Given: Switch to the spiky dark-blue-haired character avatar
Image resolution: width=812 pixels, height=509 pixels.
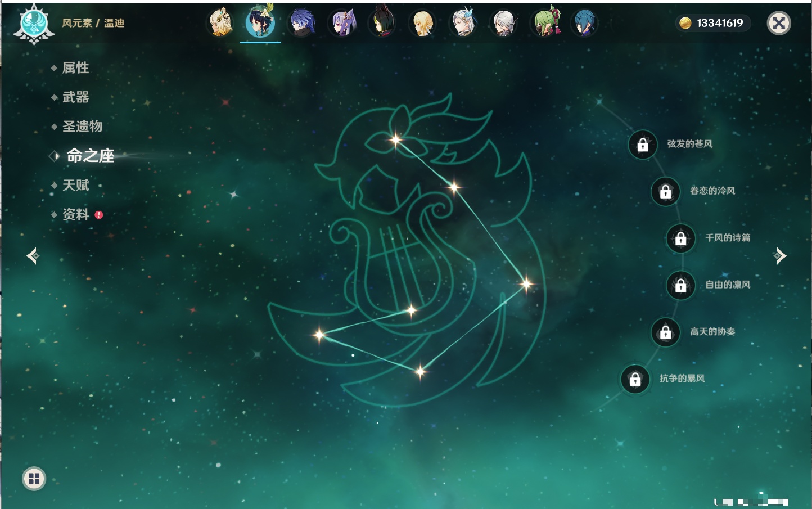Looking at the screenshot, I should pos(301,23).
